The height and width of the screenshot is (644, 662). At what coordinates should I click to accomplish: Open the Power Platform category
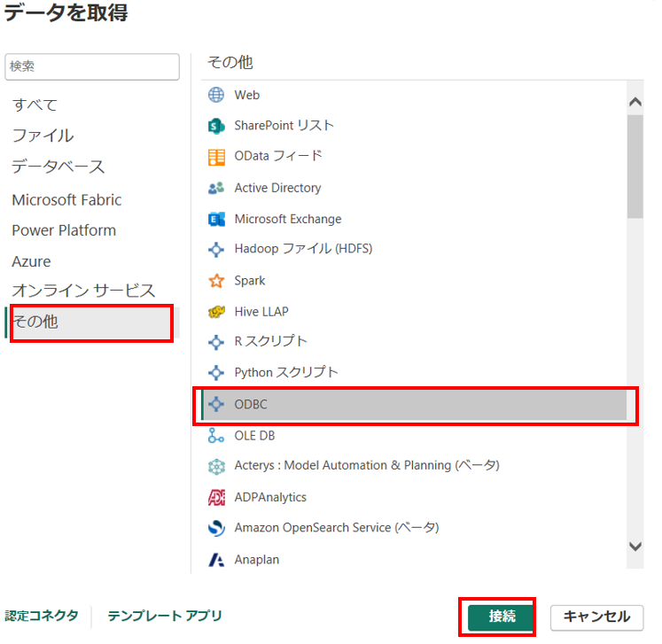click(64, 230)
